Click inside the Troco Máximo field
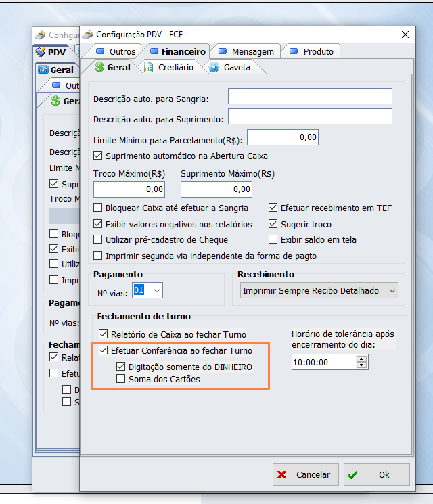 click(129, 189)
